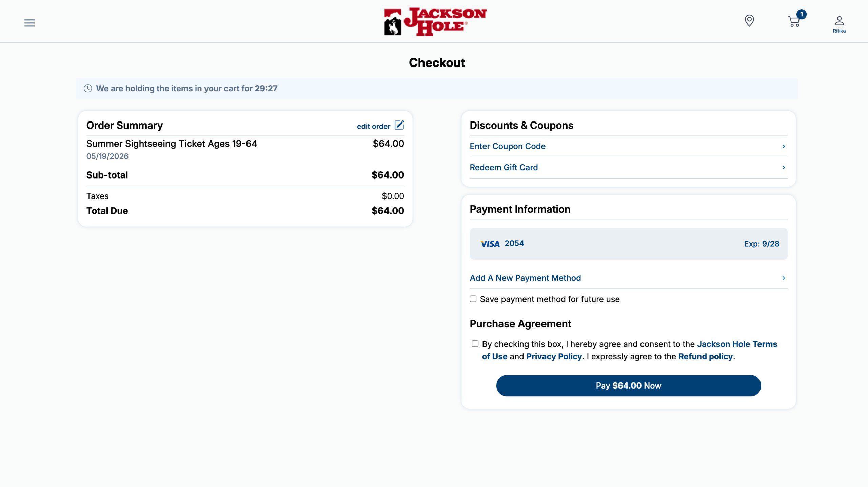This screenshot has height=487, width=868.
Task: Expand Add A New Payment Method
Action: 628,278
